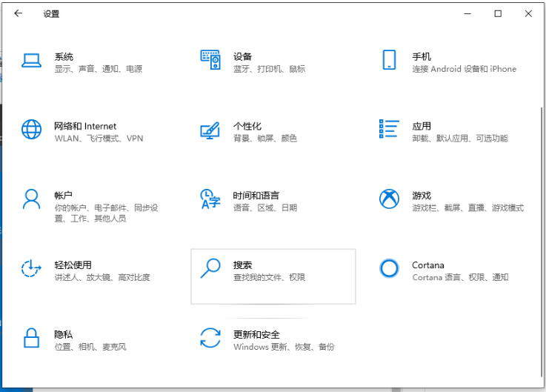Screen dimensions: 546x392
Task: Open the 更新和安全 settings label
Action: click(256, 334)
